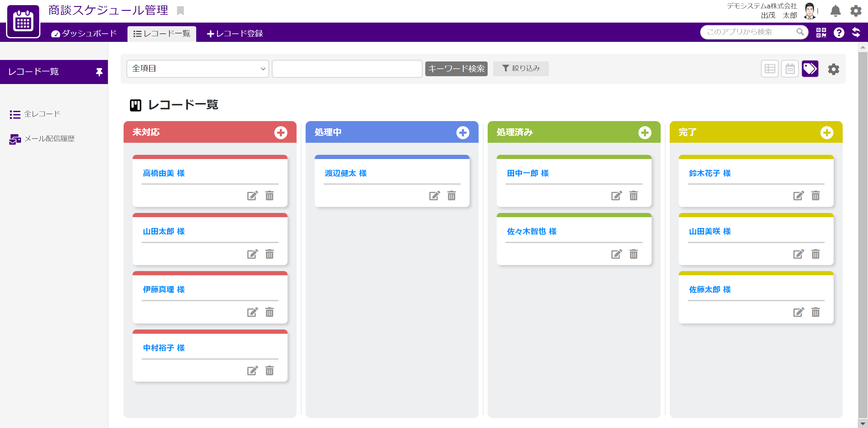Screen dimensions: 868x428
Task: Edit the 山田美咲 様 card
Action: (x=798, y=254)
